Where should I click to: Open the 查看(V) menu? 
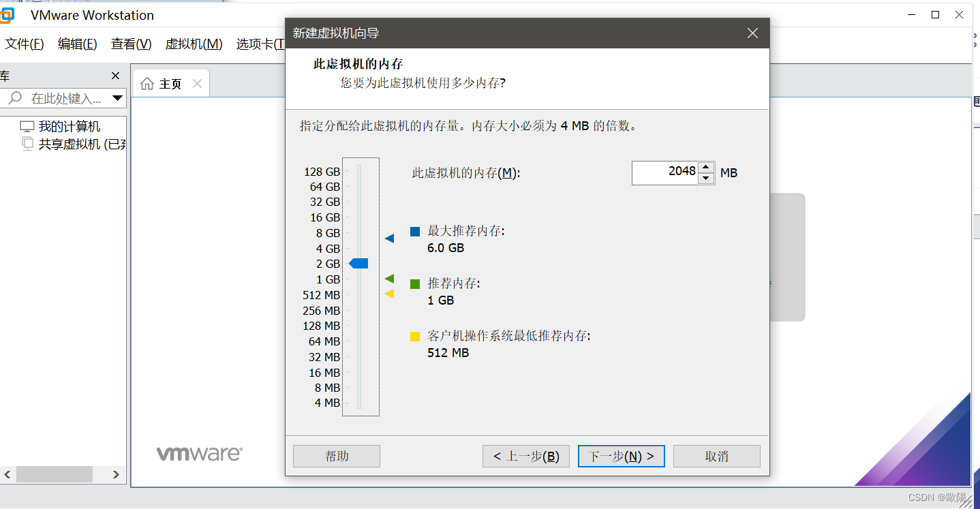pos(132,44)
